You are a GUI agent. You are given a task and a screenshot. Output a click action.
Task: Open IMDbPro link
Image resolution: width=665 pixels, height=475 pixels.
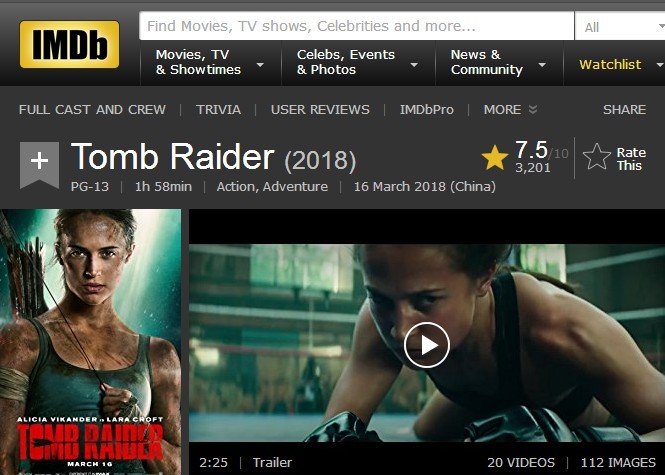[427, 109]
